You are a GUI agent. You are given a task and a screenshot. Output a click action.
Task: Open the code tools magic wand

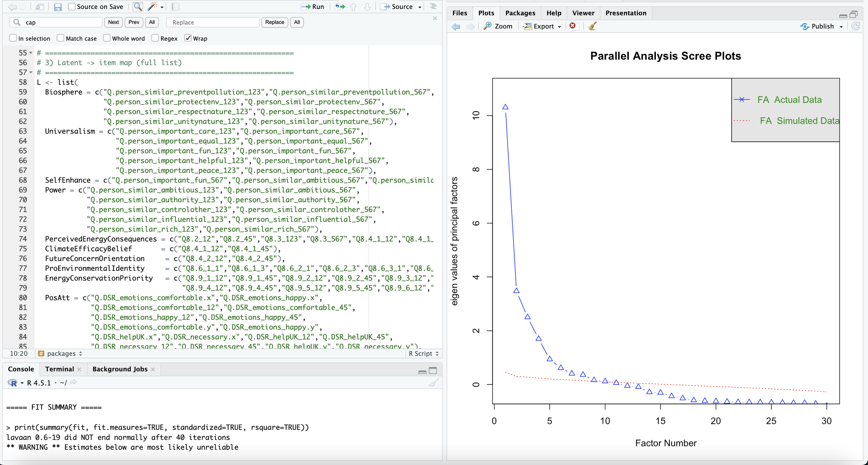coord(153,7)
